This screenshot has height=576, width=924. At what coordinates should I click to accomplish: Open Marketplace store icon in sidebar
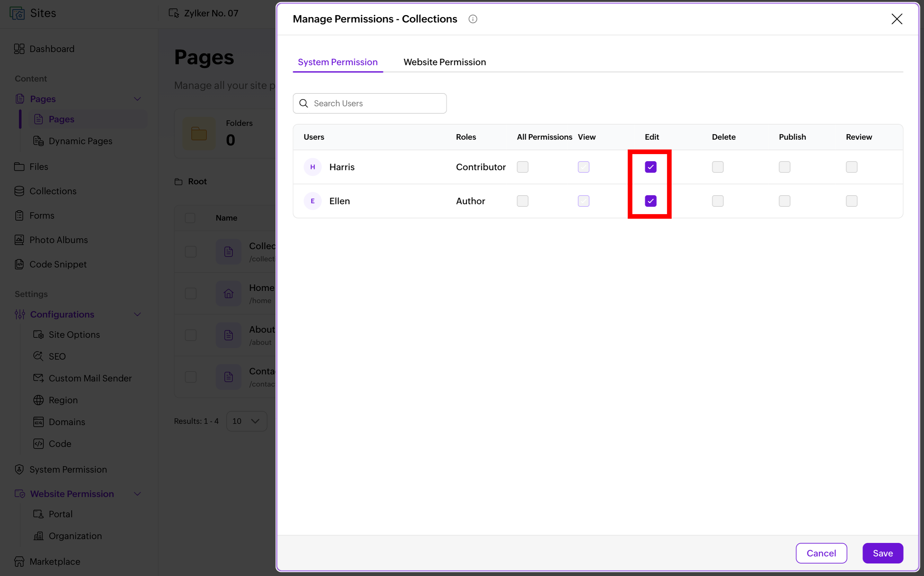19,561
